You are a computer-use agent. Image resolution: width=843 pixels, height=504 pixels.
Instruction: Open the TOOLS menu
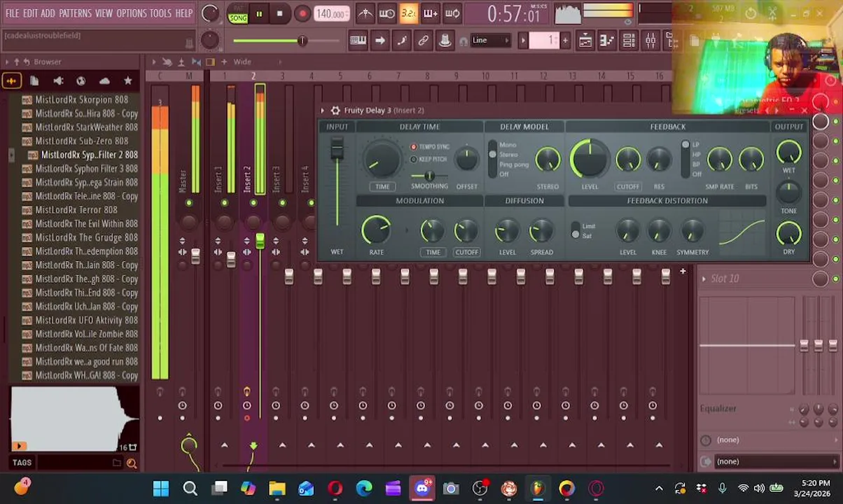[x=160, y=13]
